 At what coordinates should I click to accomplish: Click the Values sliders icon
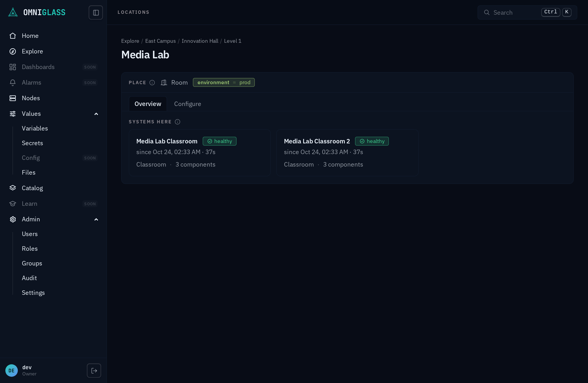coord(13,114)
